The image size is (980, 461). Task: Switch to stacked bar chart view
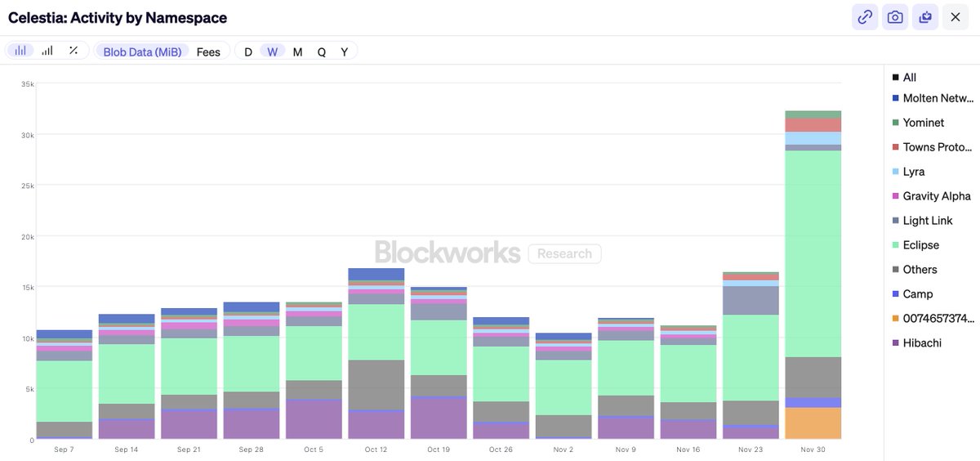click(20, 51)
